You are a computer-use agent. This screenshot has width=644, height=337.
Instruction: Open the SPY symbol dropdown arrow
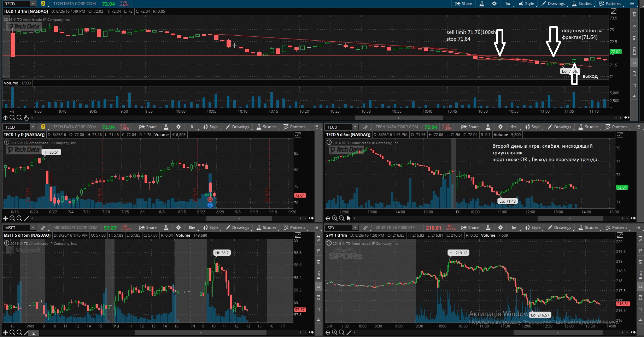(355, 227)
